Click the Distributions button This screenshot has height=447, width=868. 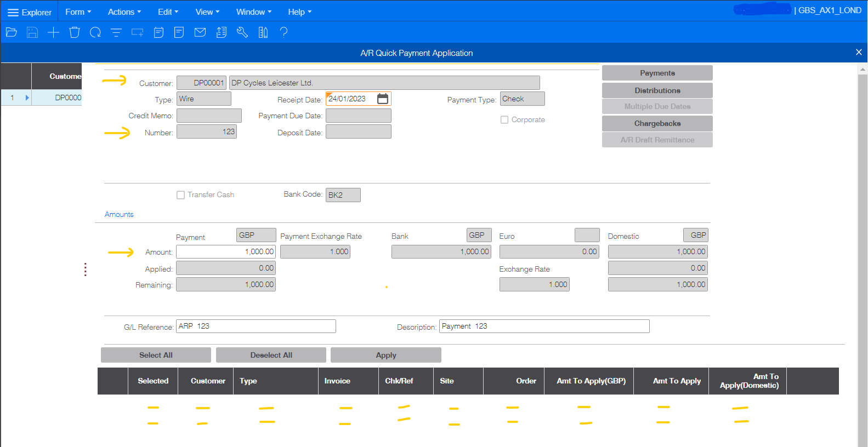pyautogui.click(x=657, y=90)
